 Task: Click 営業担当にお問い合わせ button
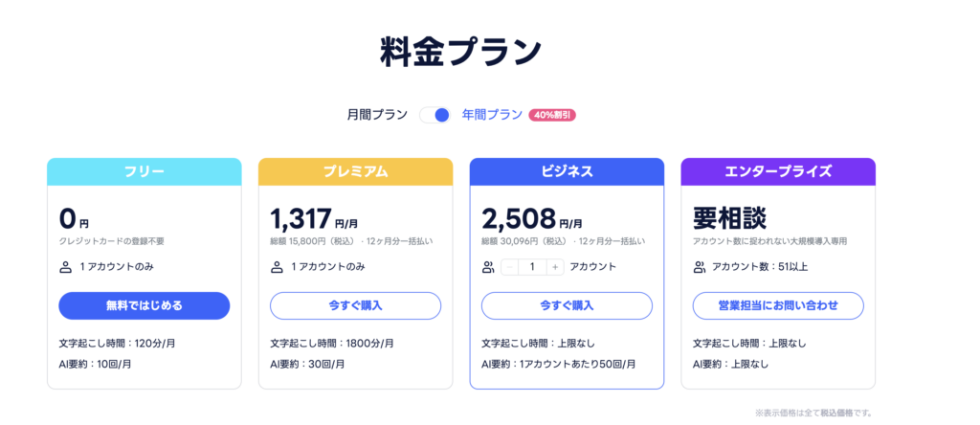[778, 305]
